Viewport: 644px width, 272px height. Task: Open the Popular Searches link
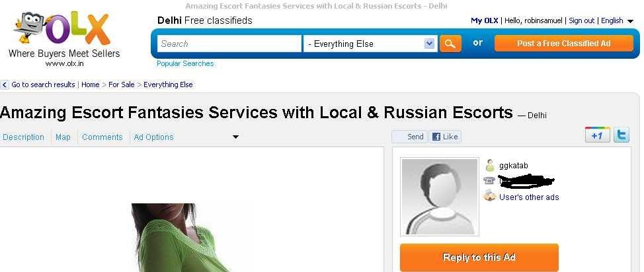[185, 63]
